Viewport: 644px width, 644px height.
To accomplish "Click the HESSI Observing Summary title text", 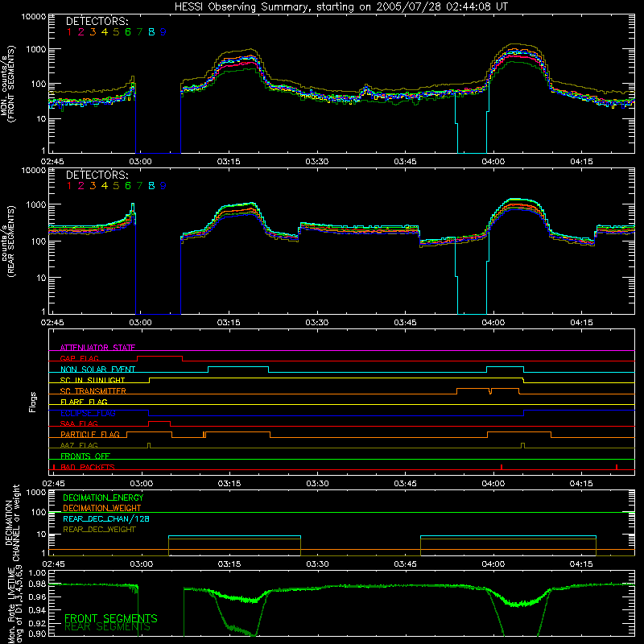I will coord(341,7).
